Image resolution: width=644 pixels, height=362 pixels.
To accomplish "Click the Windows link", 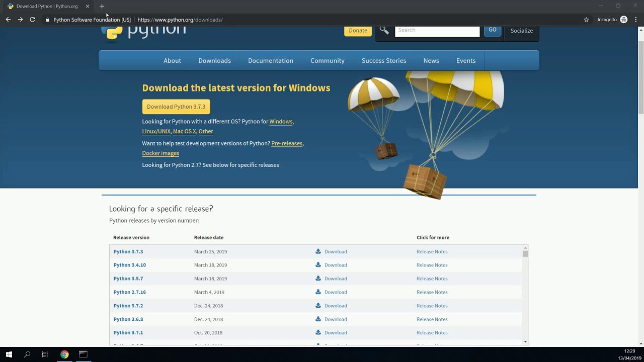I will 281,122.
